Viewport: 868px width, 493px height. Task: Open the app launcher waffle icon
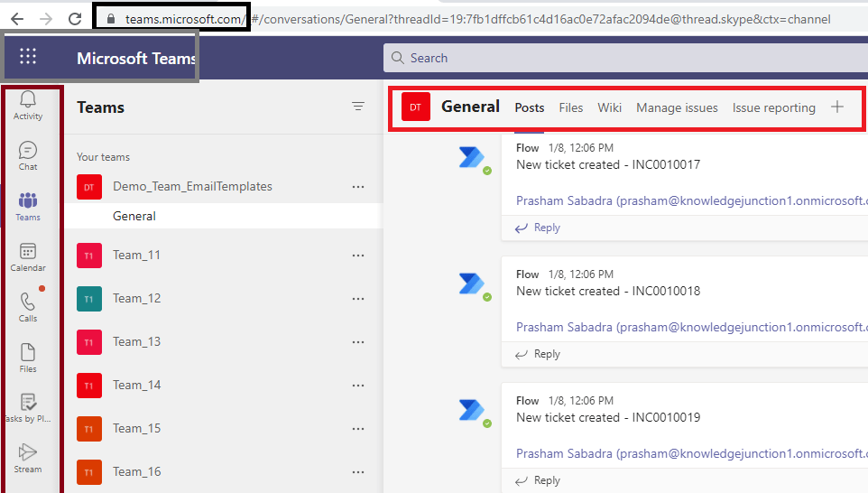28,56
